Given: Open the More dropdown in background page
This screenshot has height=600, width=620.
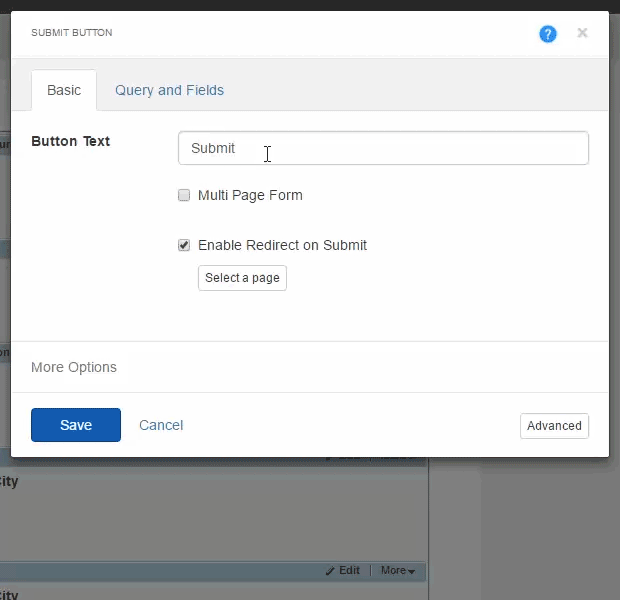Looking at the screenshot, I should click(398, 570).
